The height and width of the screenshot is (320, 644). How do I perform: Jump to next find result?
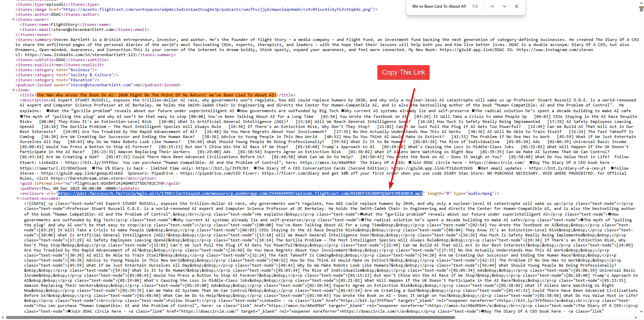tap(504, 6)
